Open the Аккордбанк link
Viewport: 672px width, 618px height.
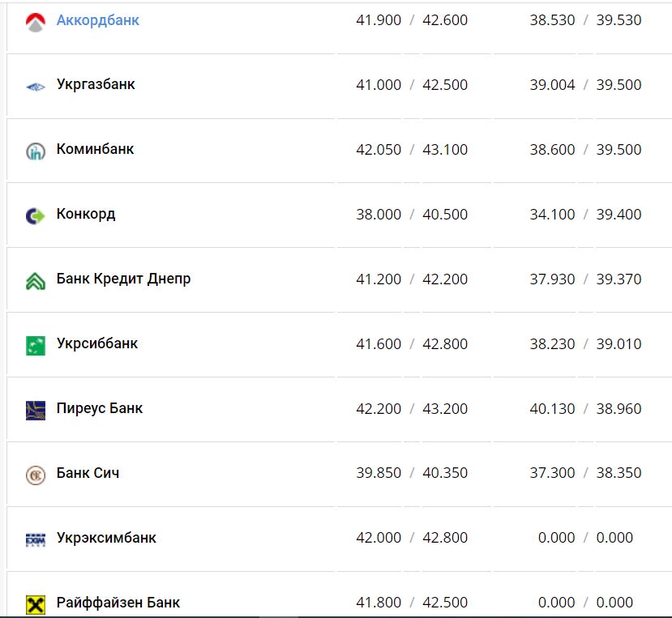click(x=97, y=20)
